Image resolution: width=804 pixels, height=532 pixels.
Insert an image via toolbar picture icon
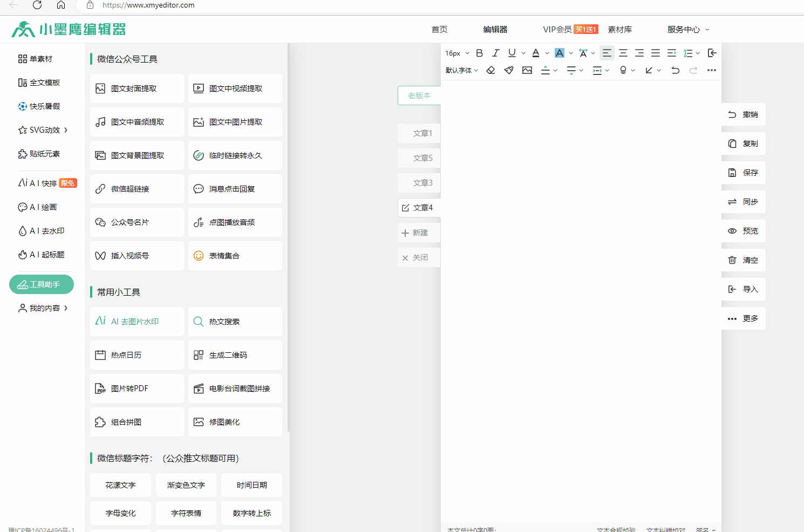(527, 70)
